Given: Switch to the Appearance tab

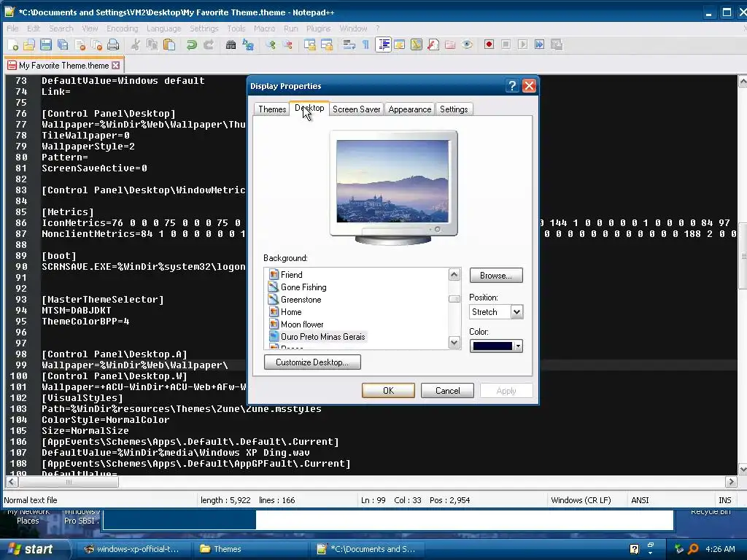Looking at the screenshot, I should [410, 109].
